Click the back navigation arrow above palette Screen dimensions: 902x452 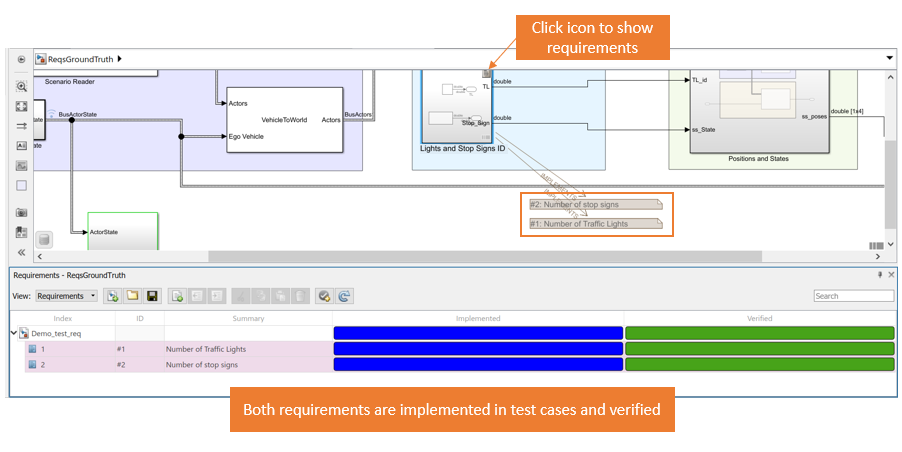[21, 59]
